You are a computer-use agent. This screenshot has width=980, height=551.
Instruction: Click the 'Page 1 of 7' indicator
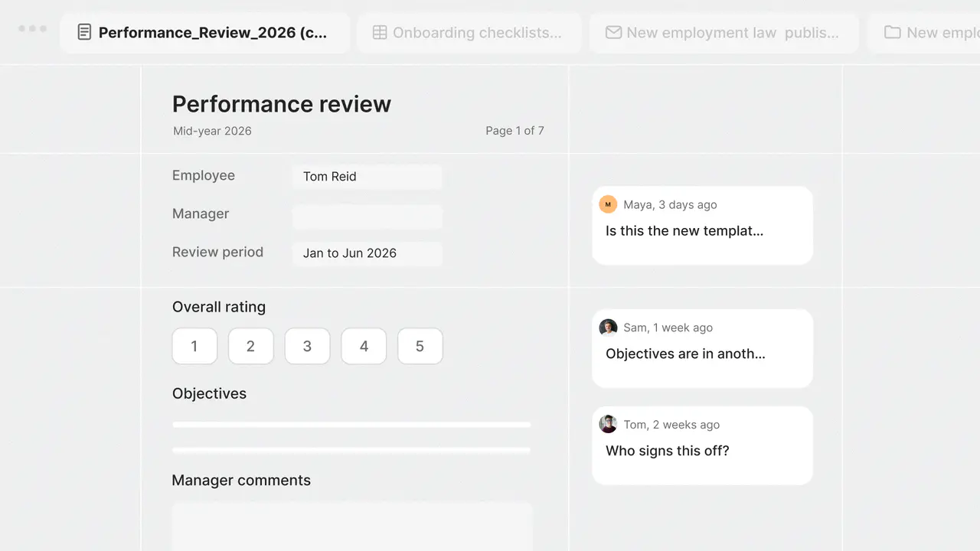pyautogui.click(x=514, y=131)
